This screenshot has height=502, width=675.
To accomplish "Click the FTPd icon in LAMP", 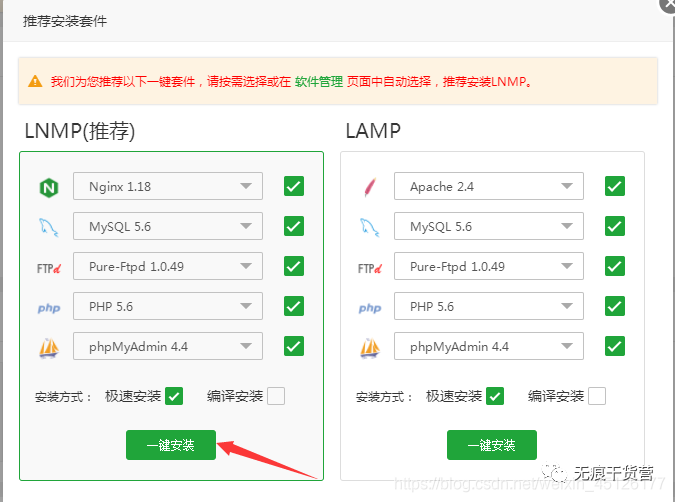I will click(x=370, y=269).
